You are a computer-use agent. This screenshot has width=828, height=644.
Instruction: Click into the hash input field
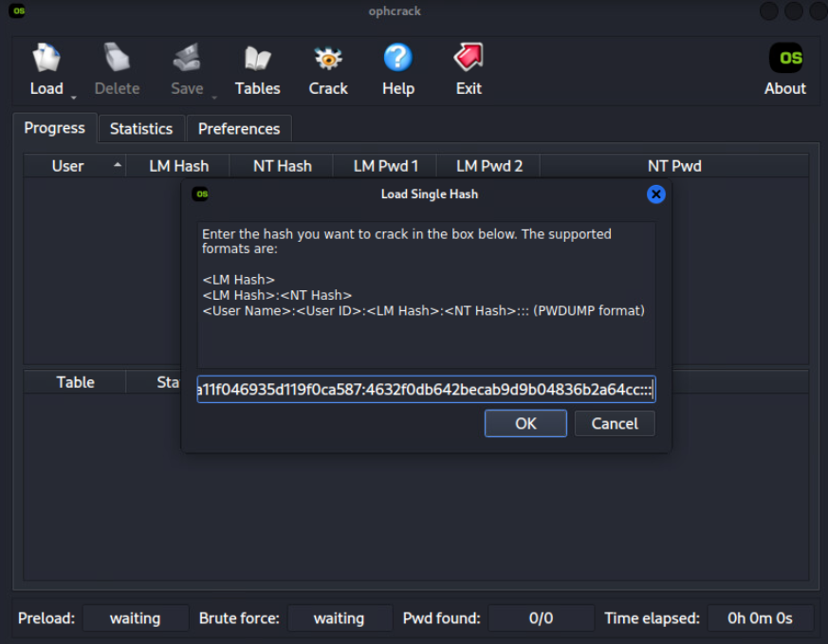[426, 390]
